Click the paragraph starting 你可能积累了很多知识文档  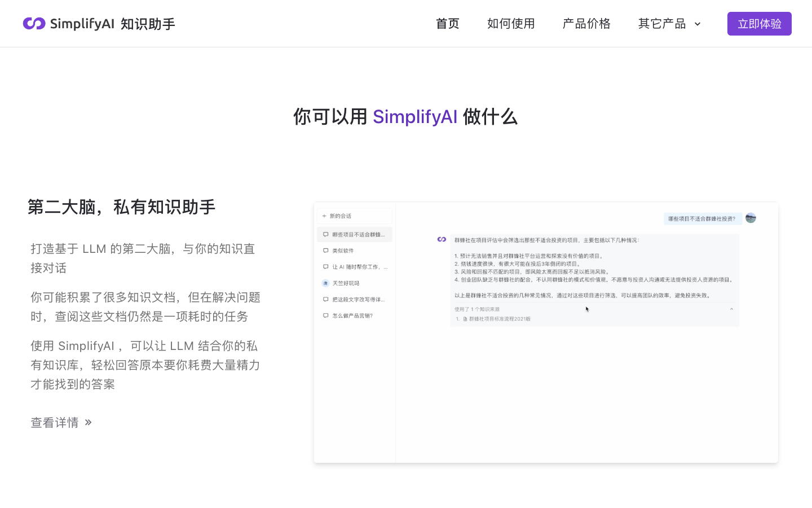point(145,307)
